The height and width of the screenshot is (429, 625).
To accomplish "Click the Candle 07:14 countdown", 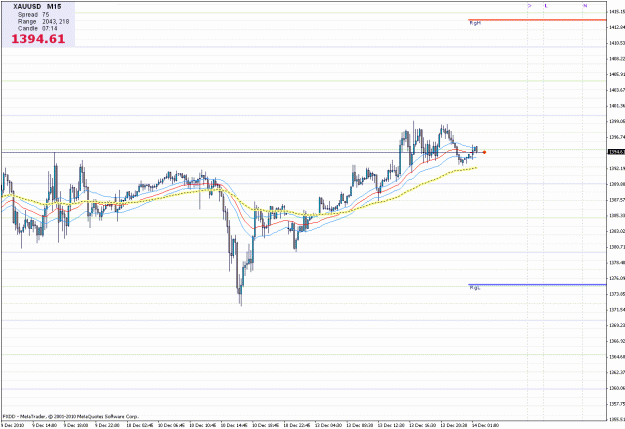I will click(x=37, y=28).
